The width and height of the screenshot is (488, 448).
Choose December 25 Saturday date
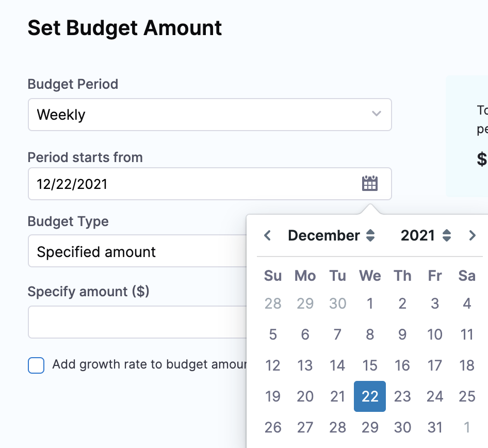[x=467, y=396]
